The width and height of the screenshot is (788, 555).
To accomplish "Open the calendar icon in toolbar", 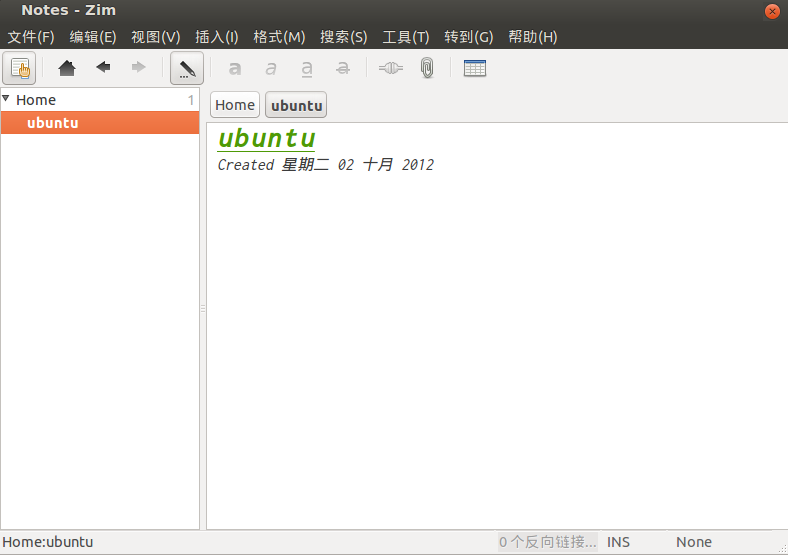I will click(475, 68).
